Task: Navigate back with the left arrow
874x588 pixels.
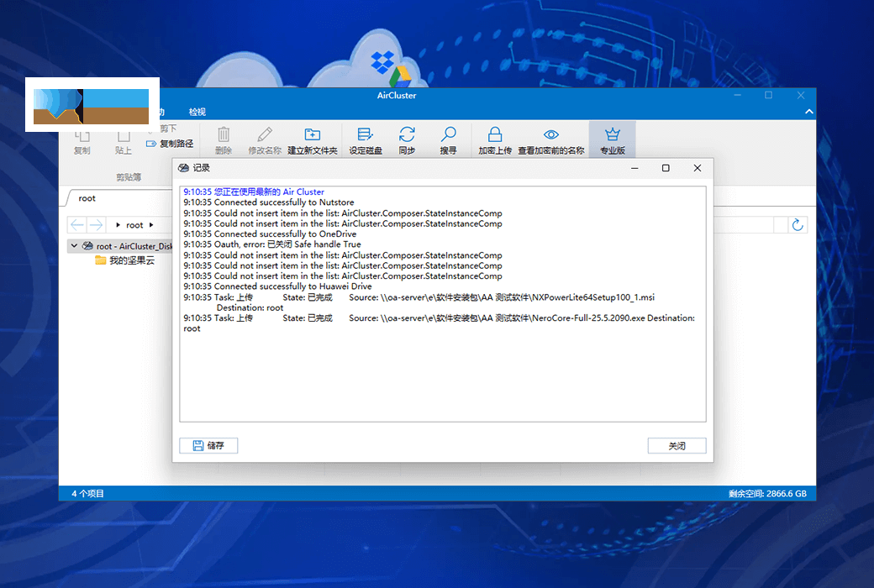Action: (x=77, y=224)
